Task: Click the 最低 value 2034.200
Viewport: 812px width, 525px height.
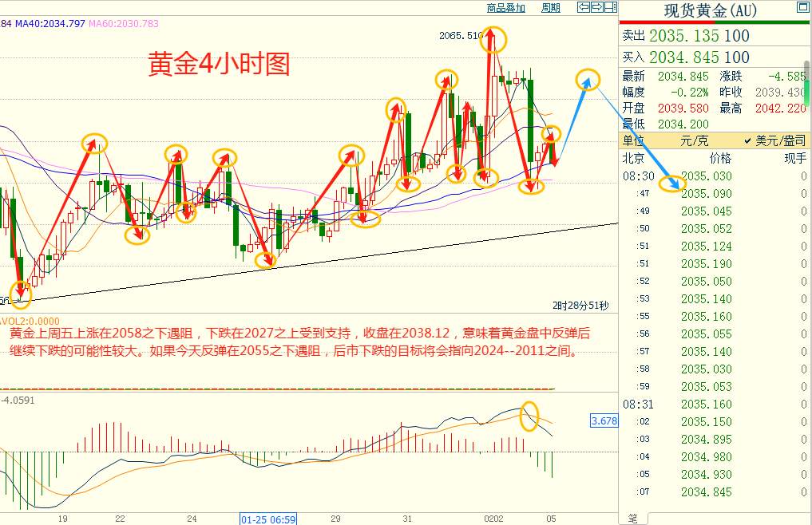Action: click(683, 124)
